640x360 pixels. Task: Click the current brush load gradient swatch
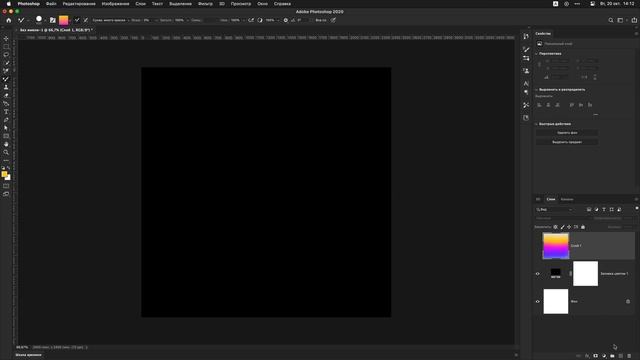[63, 20]
